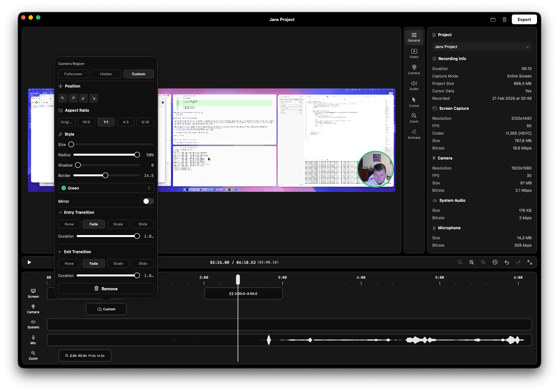
Task: Click the Export button
Action: pos(524,19)
